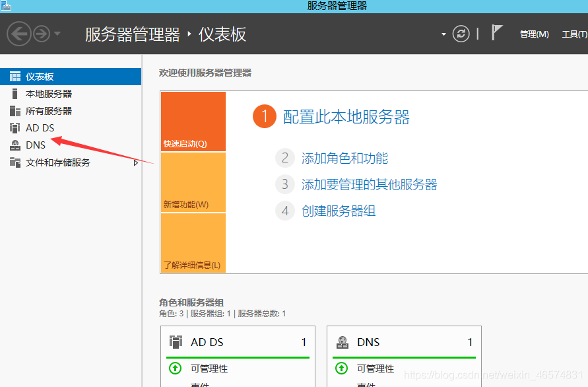Click the 仪表板 dashboard grid icon
The width and height of the screenshot is (588, 387).
coord(15,77)
